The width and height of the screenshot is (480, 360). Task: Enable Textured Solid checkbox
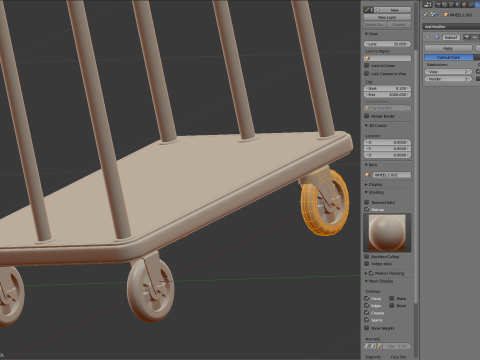pyautogui.click(x=367, y=202)
